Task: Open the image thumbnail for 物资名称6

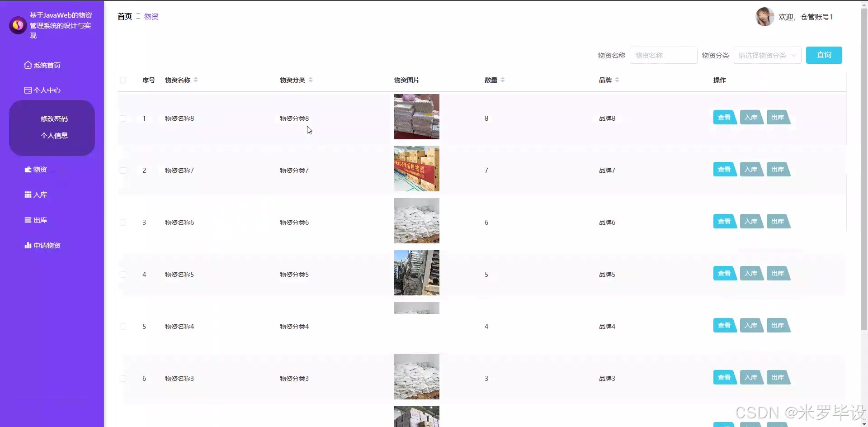Action: coord(417,221)
